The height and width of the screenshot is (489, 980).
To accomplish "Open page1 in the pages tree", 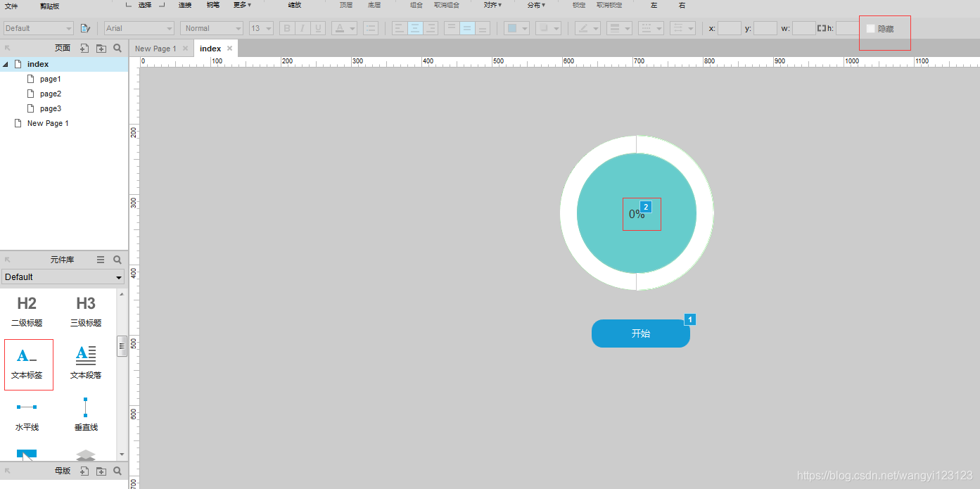I will pyautogui.click(x=50, y=79).
